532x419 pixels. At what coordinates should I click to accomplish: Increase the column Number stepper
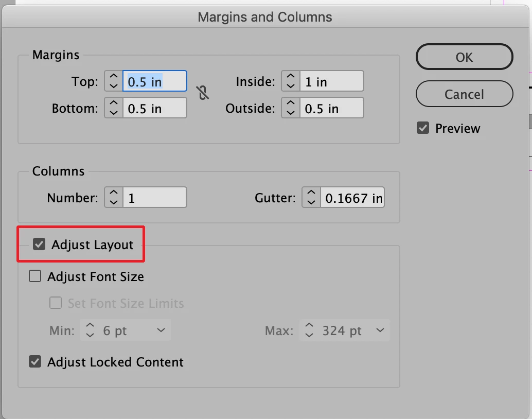[114, 193]
